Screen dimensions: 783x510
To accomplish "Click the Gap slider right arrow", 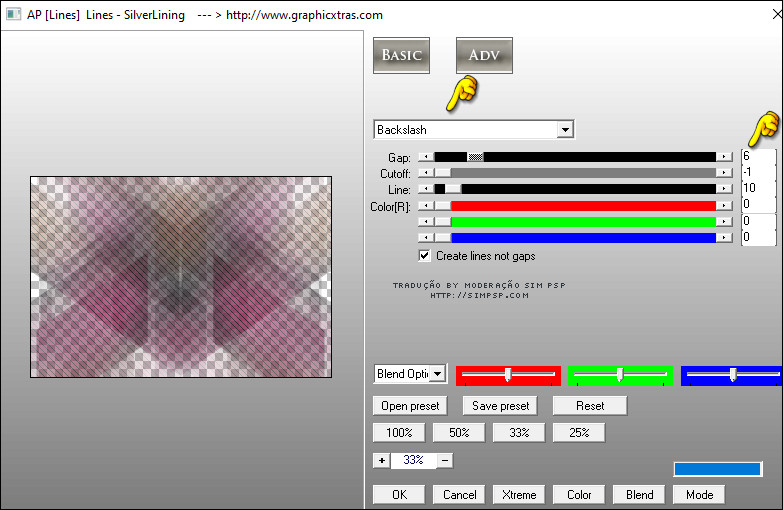I will [x=723, y=157].
